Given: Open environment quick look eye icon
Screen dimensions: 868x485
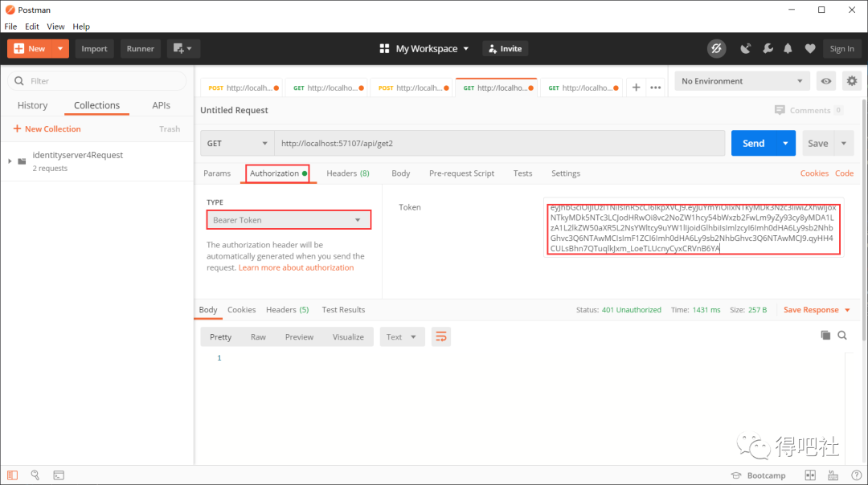Looking at the screenshot, I should (x=826, y=81).
